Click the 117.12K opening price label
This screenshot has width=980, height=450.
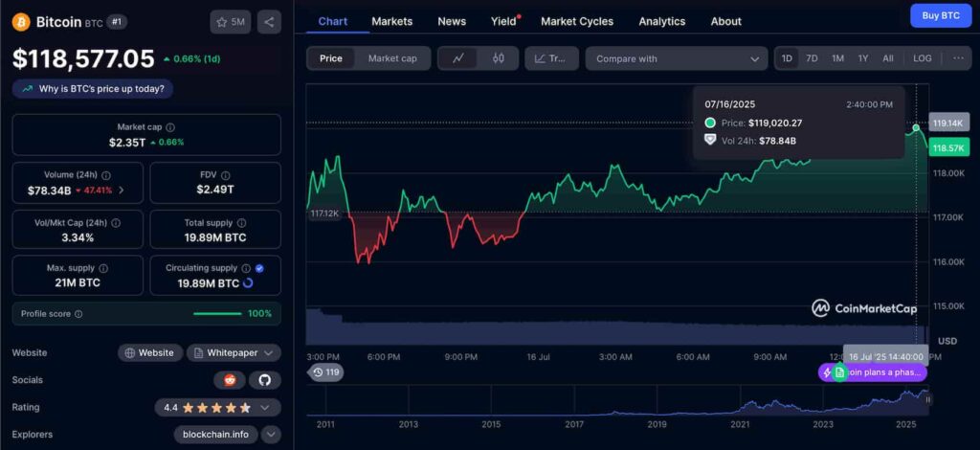tap(324, 214)
